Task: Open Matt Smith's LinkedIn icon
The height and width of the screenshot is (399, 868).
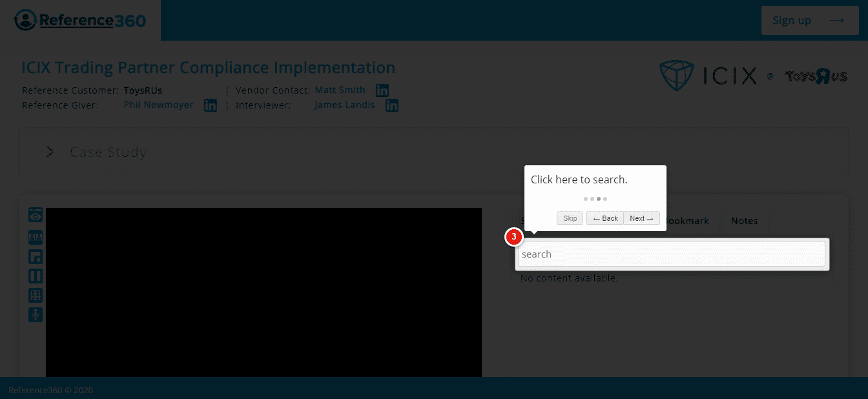Action: (x=382, y=91)
